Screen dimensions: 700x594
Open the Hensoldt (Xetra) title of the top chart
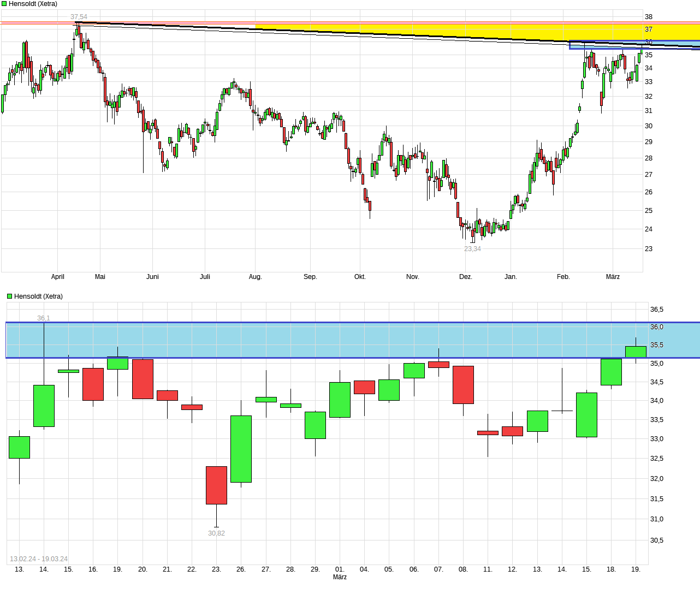[33, 3]
